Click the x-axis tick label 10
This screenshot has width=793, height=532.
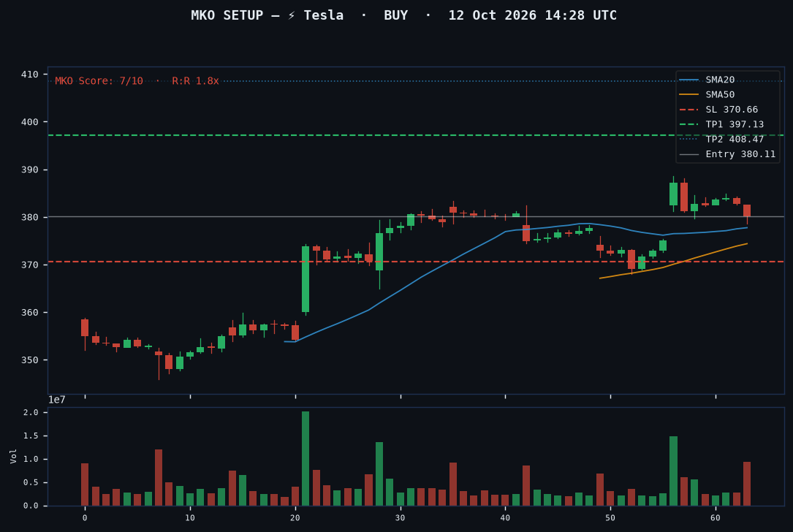(x=189, y=518)
